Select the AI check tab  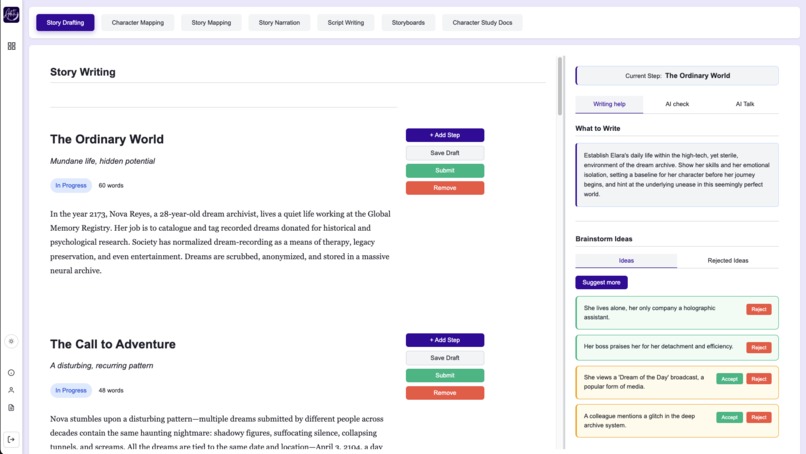677,104
